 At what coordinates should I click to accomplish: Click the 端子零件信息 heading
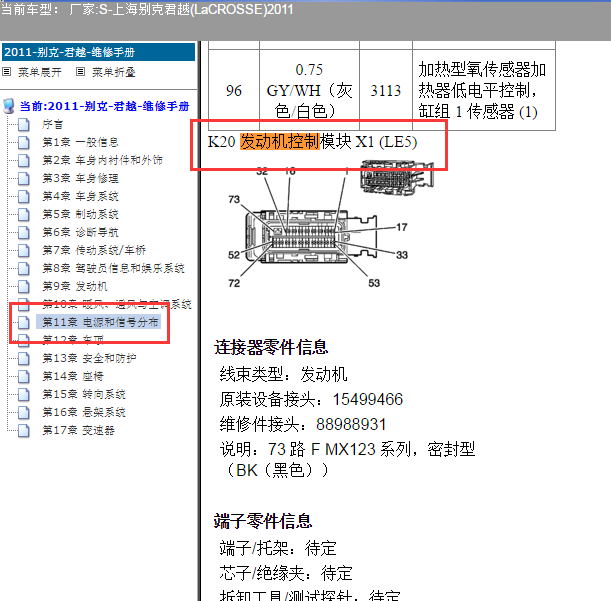[x=263, y=521]
